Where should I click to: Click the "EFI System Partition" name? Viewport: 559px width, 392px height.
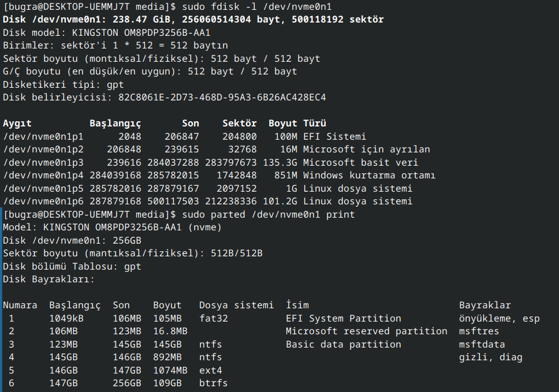tap(344, 319)
